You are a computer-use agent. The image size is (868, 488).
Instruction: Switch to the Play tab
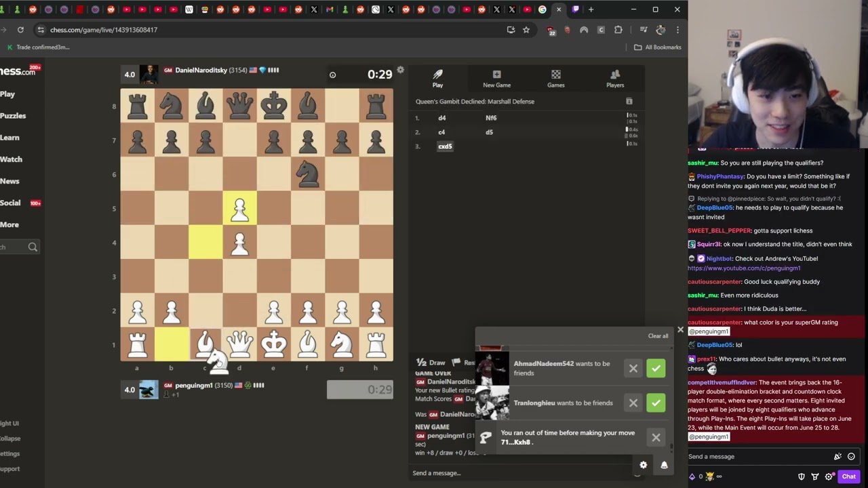pyautogui.click(x=438, y=79)
